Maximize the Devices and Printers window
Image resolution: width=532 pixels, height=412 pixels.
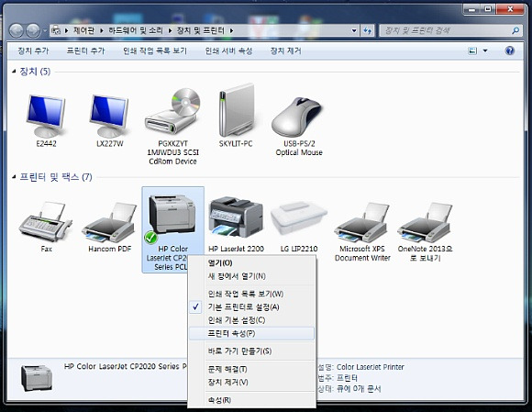[x=488, y=9]
